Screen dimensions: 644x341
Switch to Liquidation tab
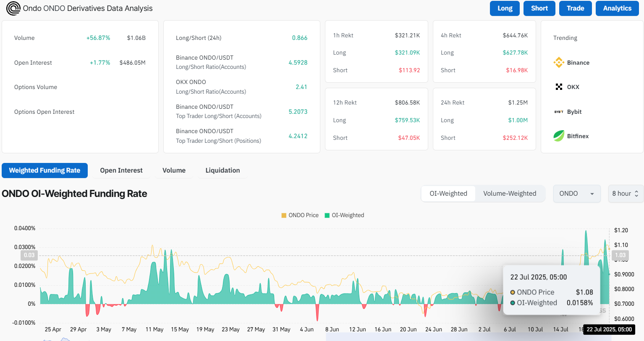pos(223,170)
